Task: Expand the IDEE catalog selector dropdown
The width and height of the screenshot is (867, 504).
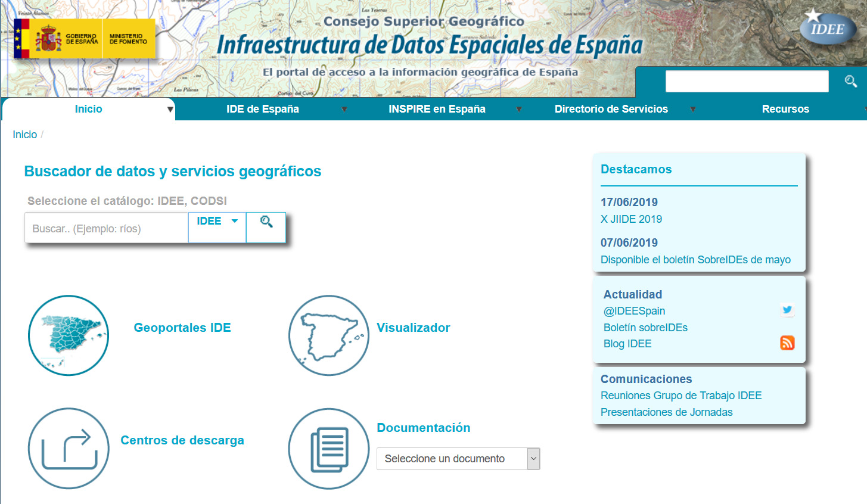Action: point(217,228)
